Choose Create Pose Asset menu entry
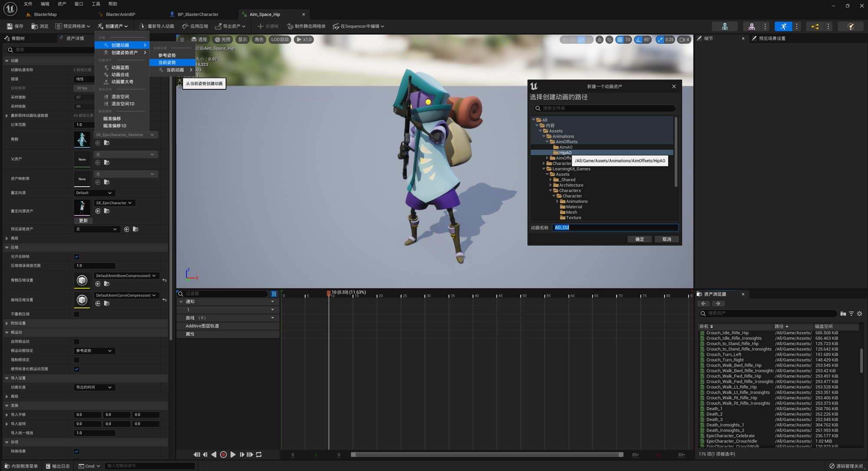The width and height of the screenshot is (868, 471). 125,53
